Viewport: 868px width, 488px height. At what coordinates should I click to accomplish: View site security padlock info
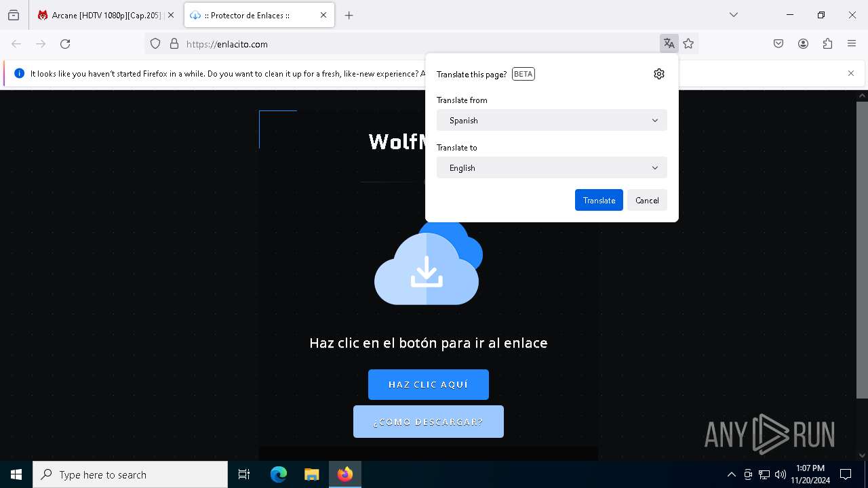(x=174, y=44)
